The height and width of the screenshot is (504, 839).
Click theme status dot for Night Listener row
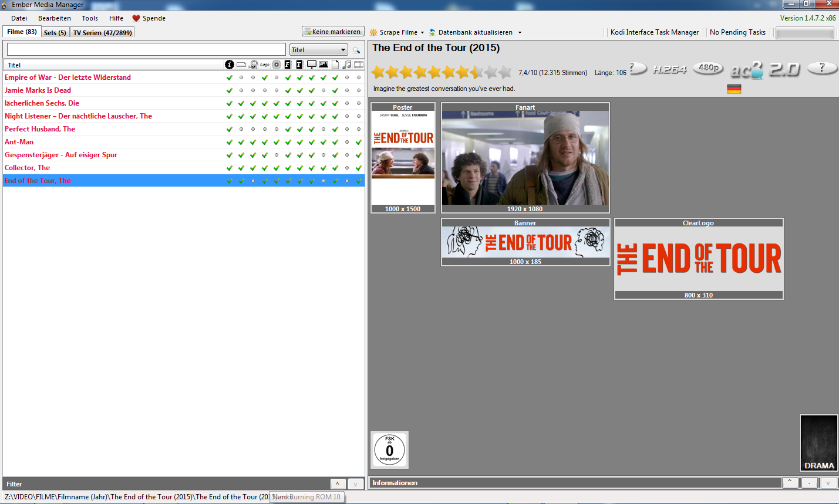click(x=347, y=116)
